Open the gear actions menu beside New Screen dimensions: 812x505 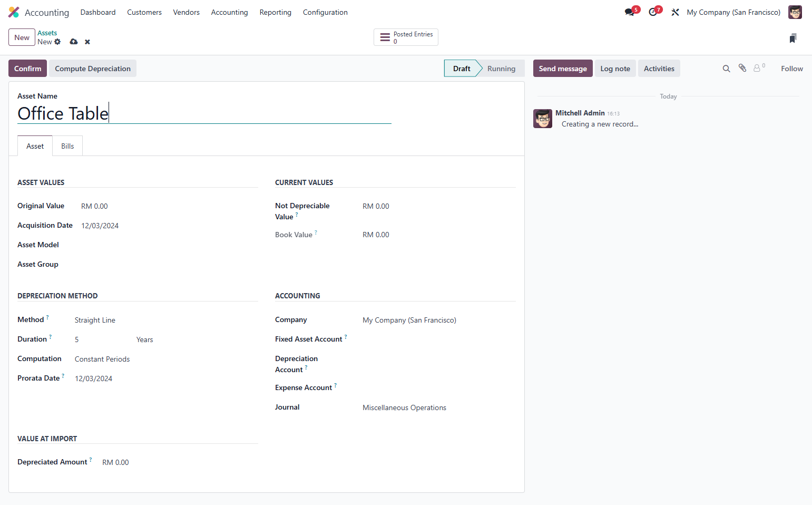coord(57,42)
